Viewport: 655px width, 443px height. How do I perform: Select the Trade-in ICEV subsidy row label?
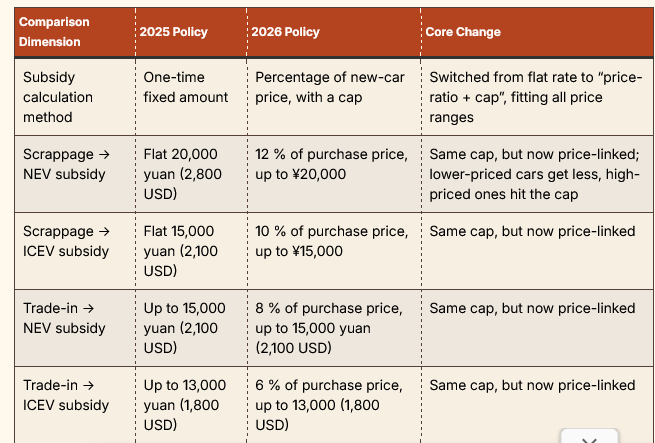coord(65,395)
